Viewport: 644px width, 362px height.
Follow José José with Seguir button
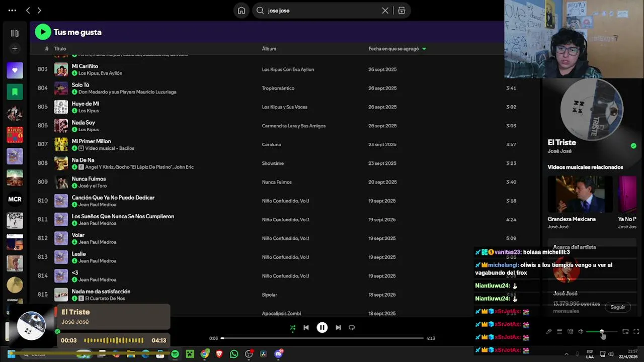tap(618, 307)
